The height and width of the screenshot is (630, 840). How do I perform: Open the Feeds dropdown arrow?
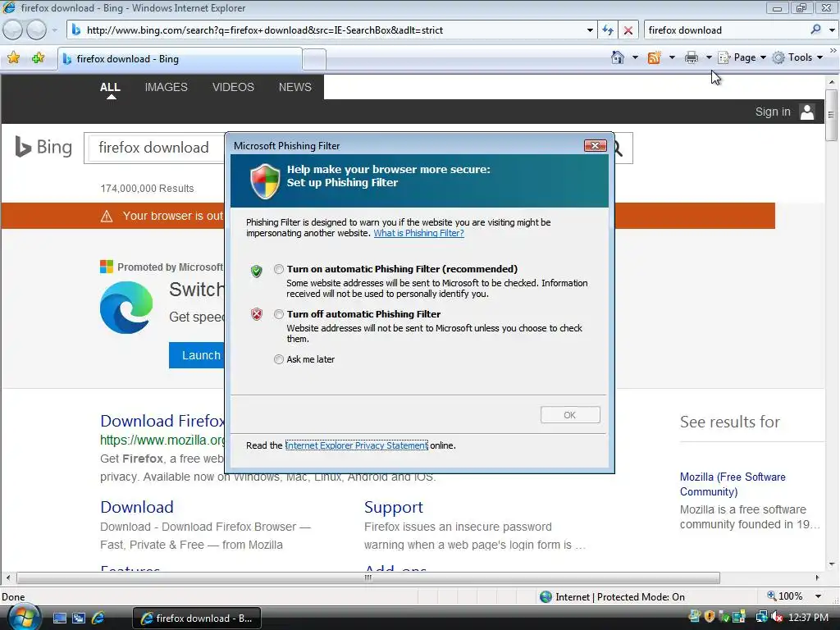point(672,58)
